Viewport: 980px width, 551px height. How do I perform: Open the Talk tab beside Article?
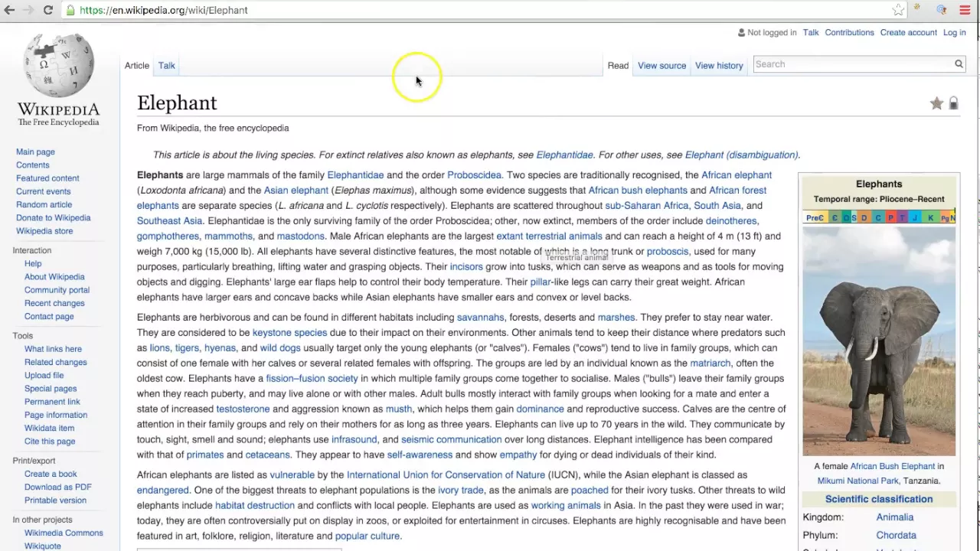click(166, 65)
